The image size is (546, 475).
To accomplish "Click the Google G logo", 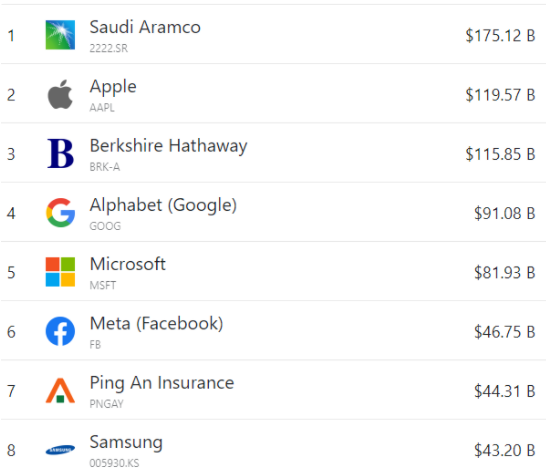I will click(60, 213).
